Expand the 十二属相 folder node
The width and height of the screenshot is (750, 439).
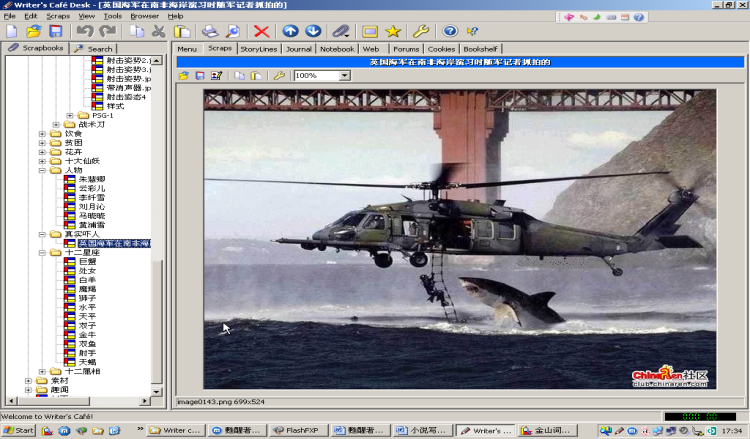click(x=42, y=372)
